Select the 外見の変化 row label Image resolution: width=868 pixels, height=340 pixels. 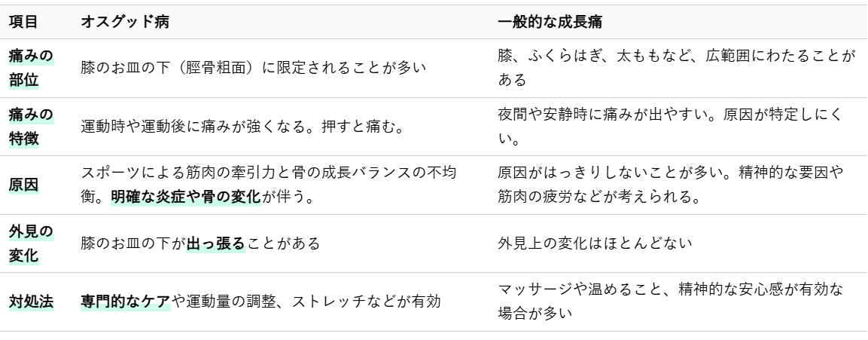pos(31,244)
